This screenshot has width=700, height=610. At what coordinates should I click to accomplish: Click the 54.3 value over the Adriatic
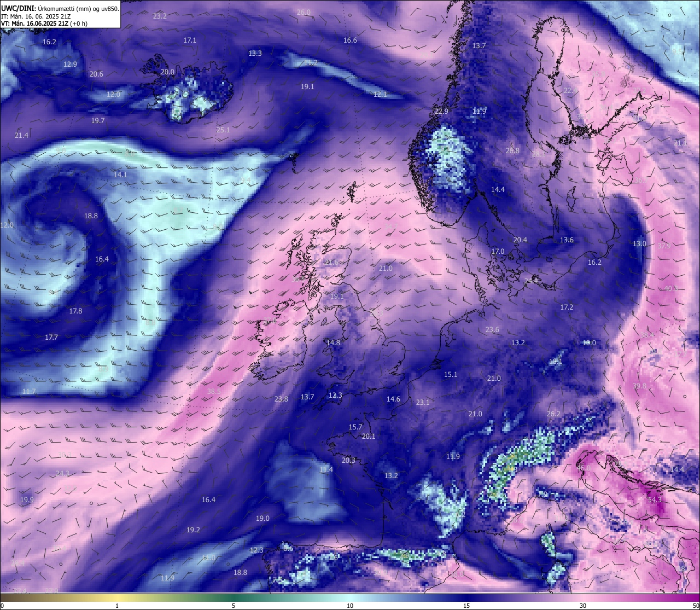tap(655, 499)
